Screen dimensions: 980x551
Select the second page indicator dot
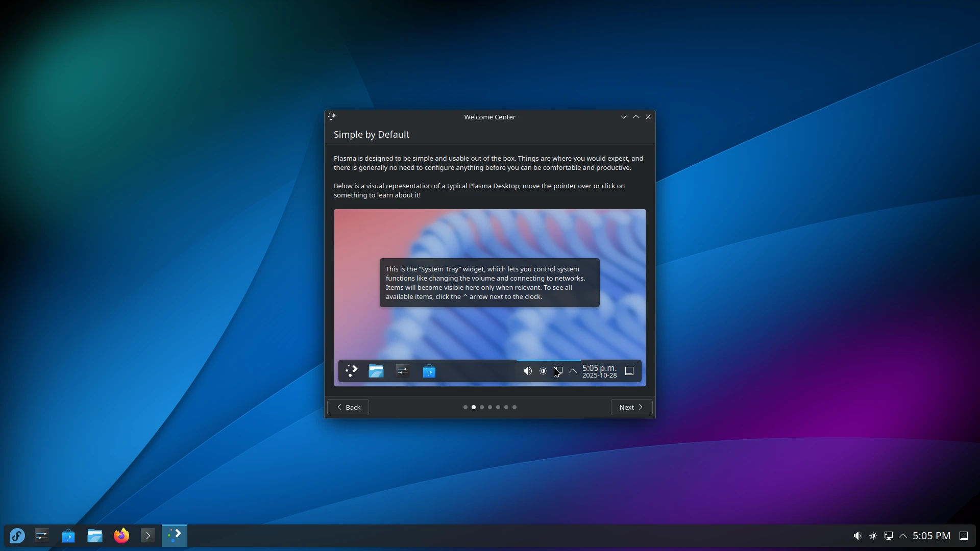473,407
